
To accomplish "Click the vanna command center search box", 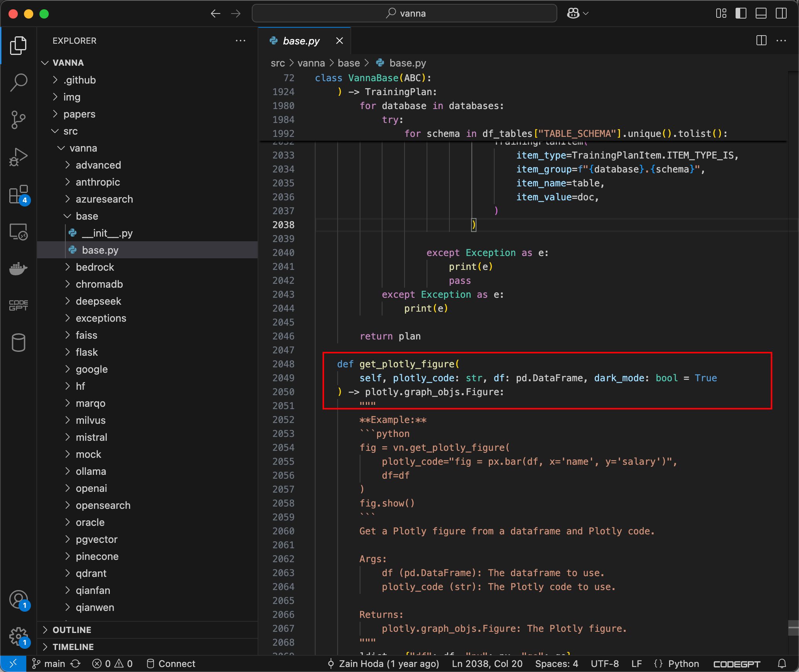I will coord(404,14).
